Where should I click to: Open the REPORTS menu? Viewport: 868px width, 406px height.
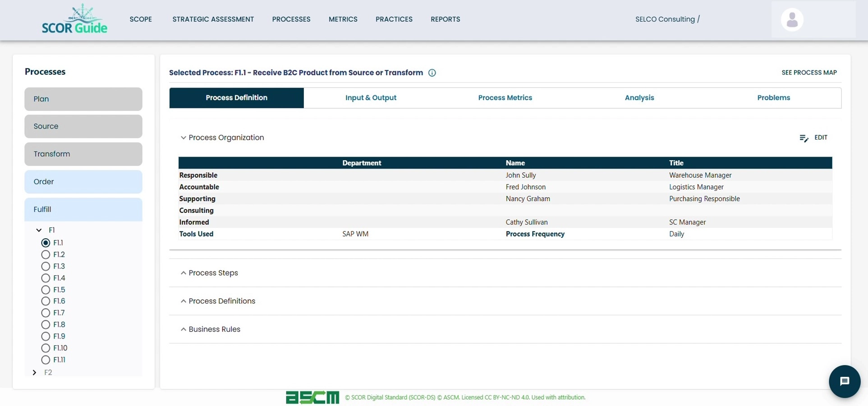point(445,19)
